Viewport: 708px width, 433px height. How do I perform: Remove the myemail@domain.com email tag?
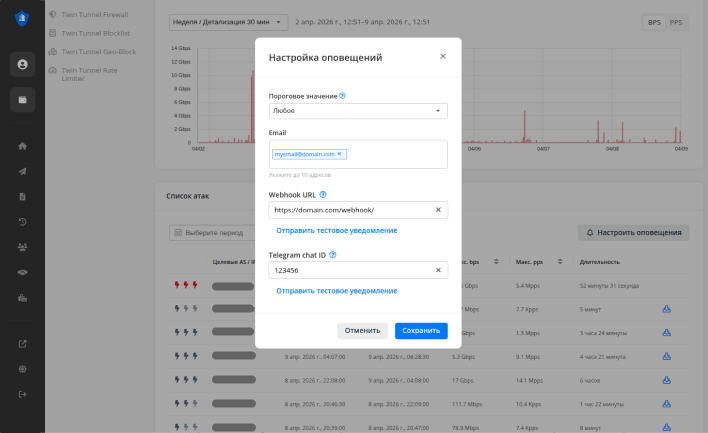click(x=340, y=154)
